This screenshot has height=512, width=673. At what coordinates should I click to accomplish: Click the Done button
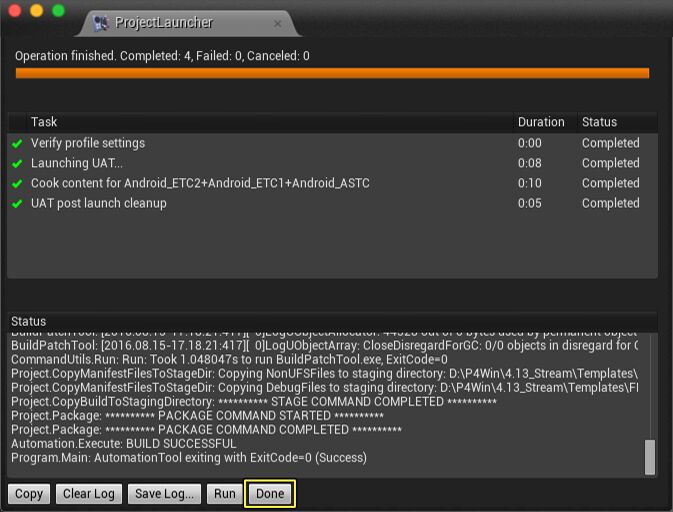coord(270,494)
